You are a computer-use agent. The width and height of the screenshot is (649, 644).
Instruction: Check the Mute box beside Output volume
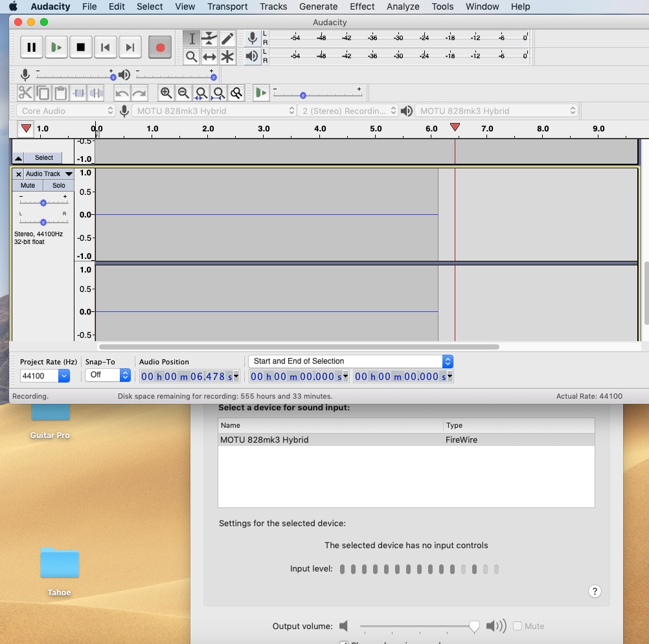(518, 626)
